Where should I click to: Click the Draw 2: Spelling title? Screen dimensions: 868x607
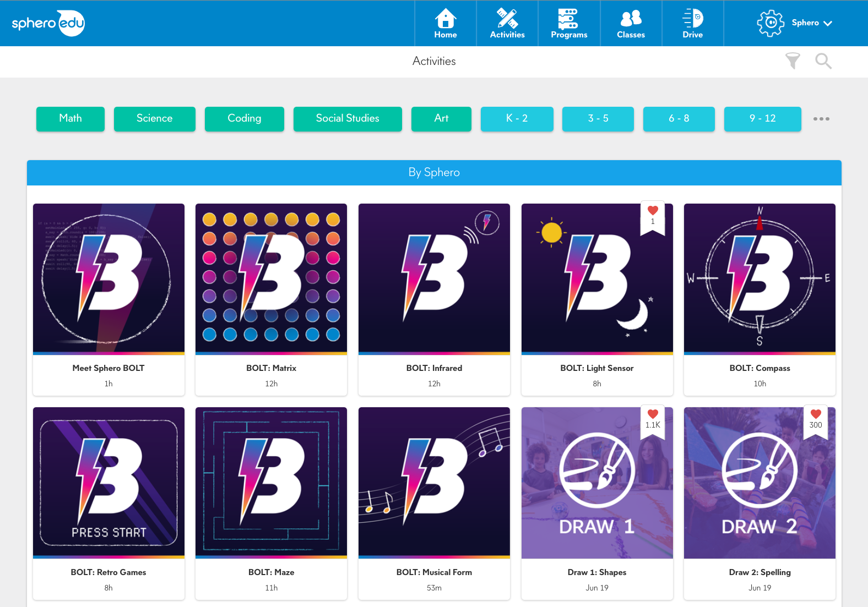point(759,572)
